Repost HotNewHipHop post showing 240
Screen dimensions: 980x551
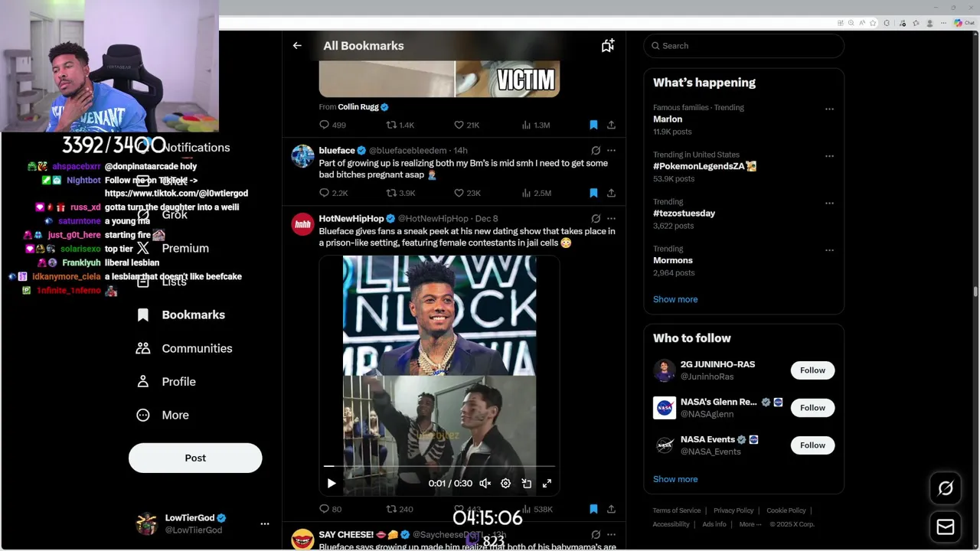[x=399, y=509]
